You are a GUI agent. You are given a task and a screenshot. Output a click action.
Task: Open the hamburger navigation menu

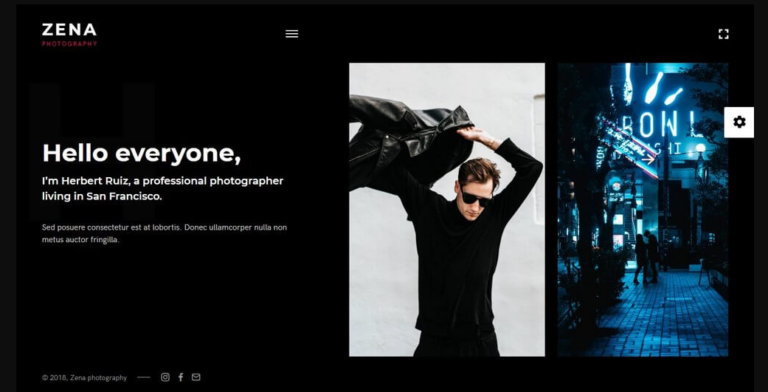click(292, 34)
